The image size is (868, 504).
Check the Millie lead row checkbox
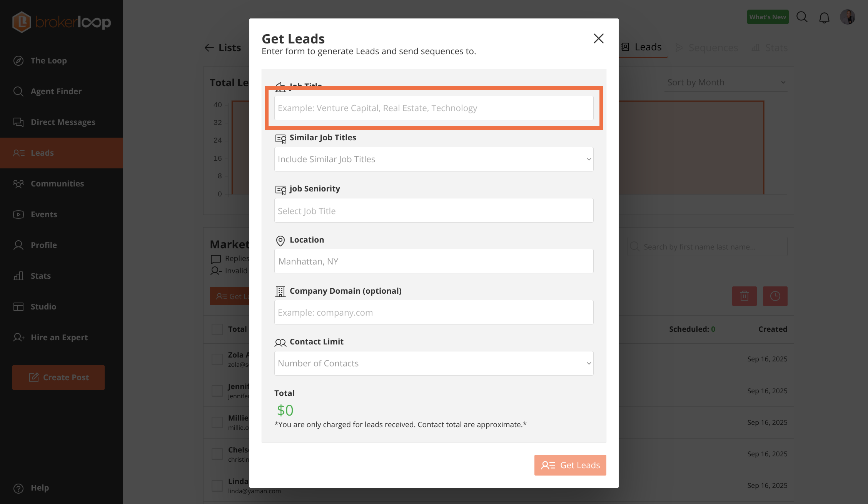coord(217,422)
